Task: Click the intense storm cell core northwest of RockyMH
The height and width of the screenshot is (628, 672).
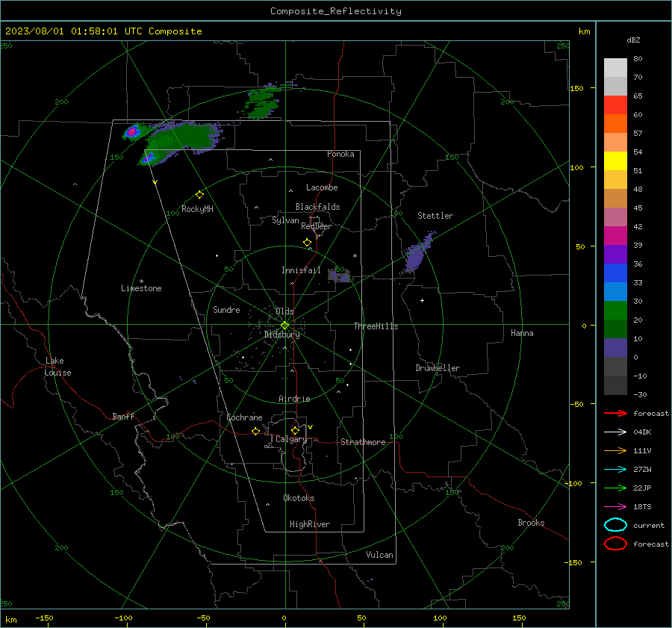Action: [x=132, y=131]
